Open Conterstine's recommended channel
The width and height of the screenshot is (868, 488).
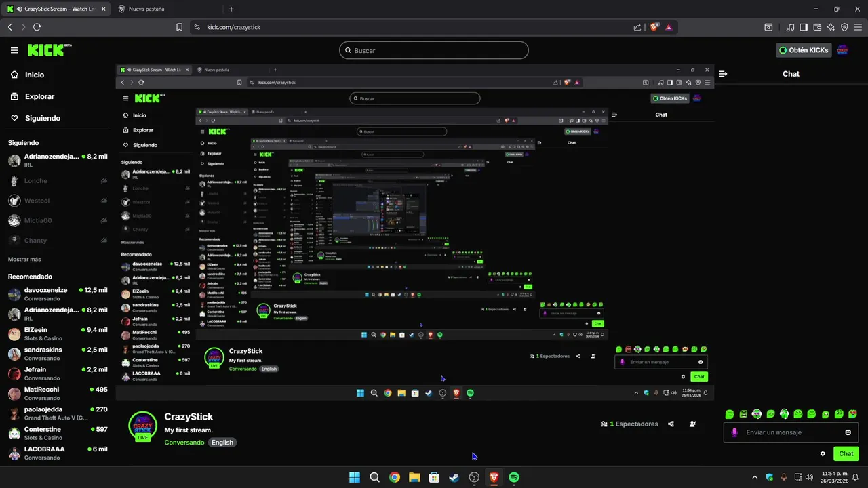58,433
